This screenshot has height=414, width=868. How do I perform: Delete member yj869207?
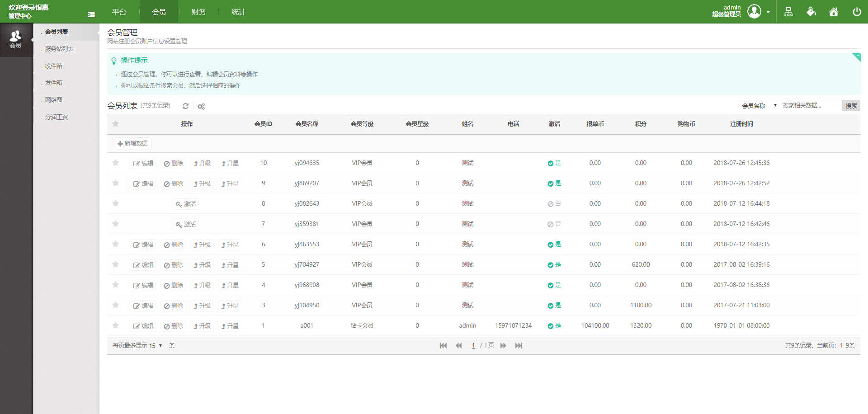[x=174, y=183]
